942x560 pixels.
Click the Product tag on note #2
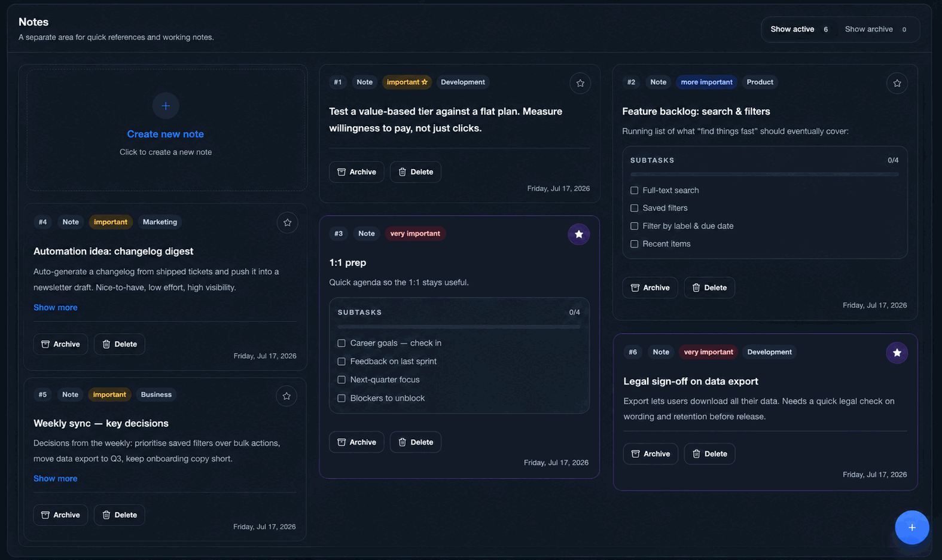coord(760,82)
